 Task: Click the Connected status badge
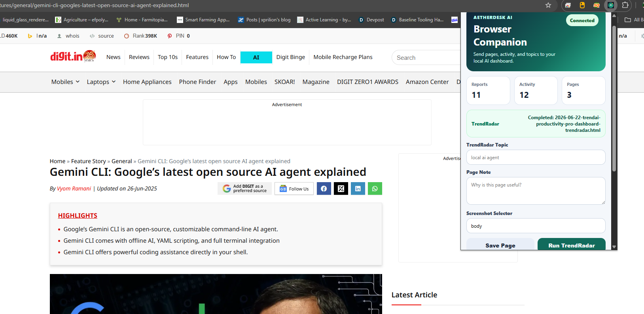[x=582, y=20]
